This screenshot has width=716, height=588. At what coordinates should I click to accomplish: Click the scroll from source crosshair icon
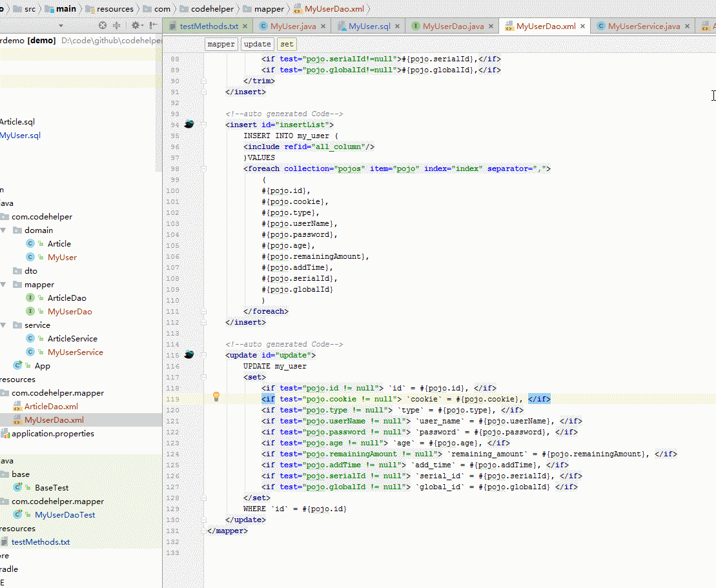pyautogui.click(x=103, y=26)
